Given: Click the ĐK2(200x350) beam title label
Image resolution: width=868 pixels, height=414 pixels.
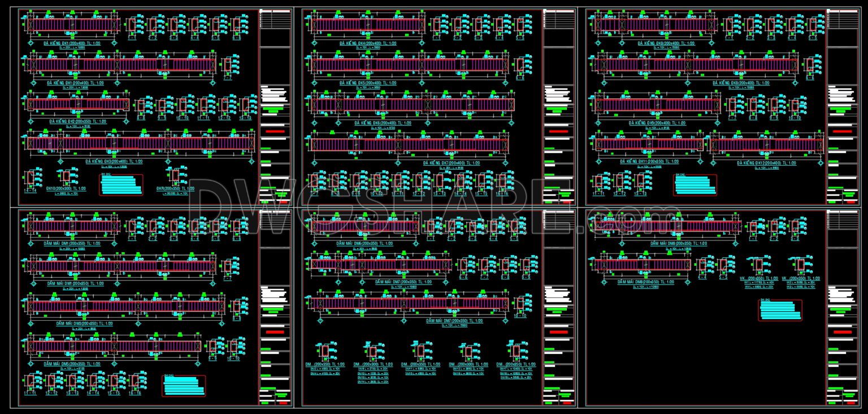Looking at the screenshot, I should pyautogui.click(x=78, y=122).
